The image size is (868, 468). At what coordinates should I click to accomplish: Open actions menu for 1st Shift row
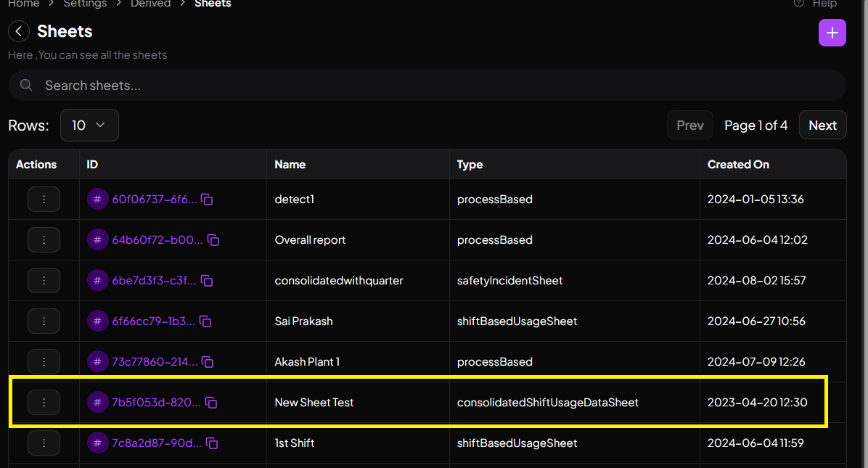(44, 443)
